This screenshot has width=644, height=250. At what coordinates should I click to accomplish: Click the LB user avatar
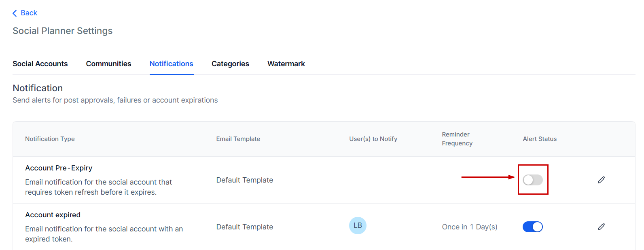click(x=358, y=225)
